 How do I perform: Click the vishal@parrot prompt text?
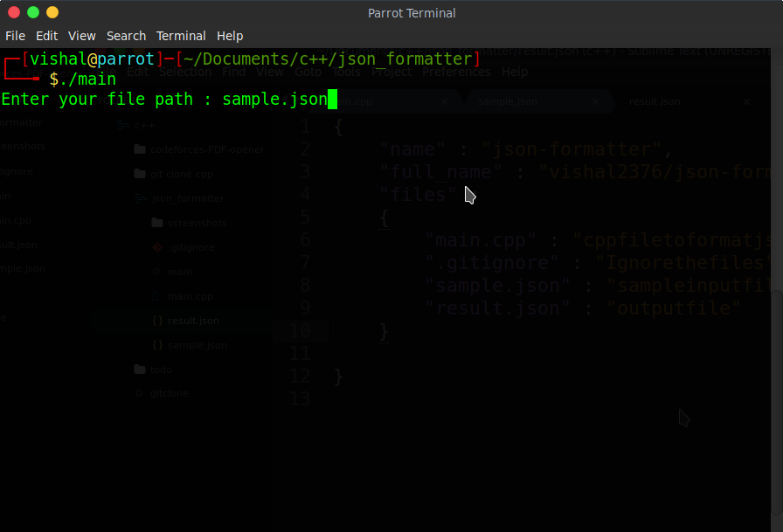click(x=92, y=59)
